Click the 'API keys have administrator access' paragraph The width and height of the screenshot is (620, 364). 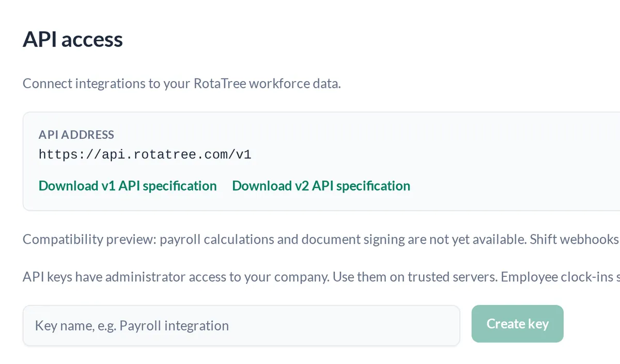[x=321, y=277]
